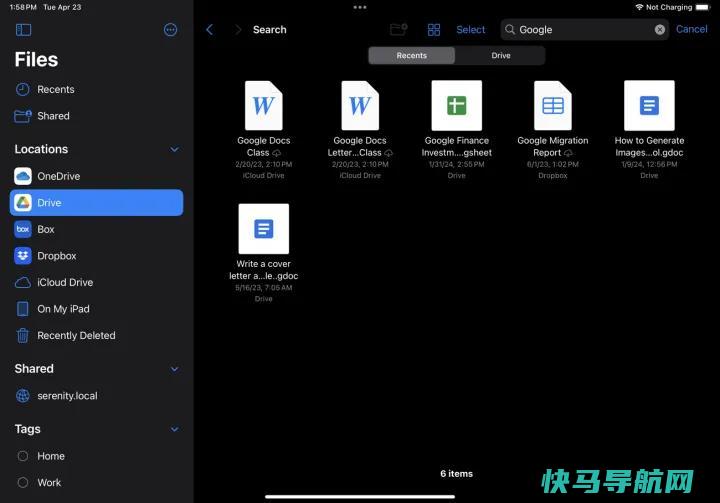
Task: Click the '6 items' count text
Action: [x=456, y=474]
